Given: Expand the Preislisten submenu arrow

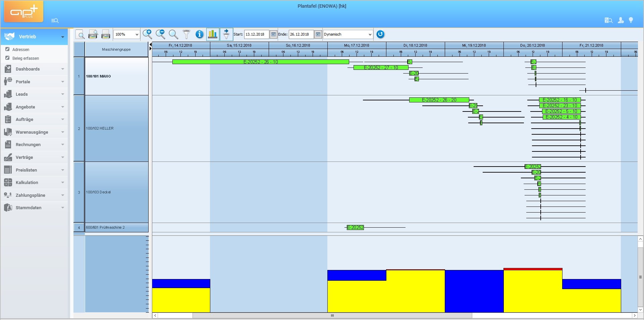Looking at the screenshot, I should click(63, 170).
